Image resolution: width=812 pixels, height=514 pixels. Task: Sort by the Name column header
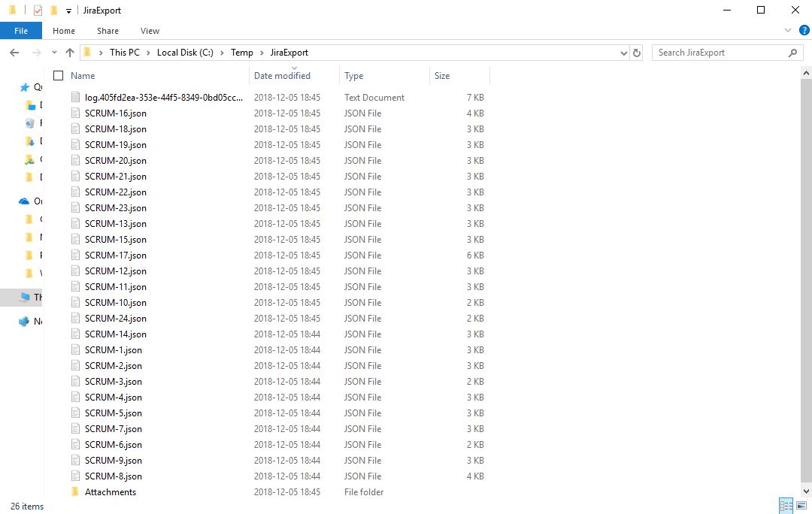83,76
